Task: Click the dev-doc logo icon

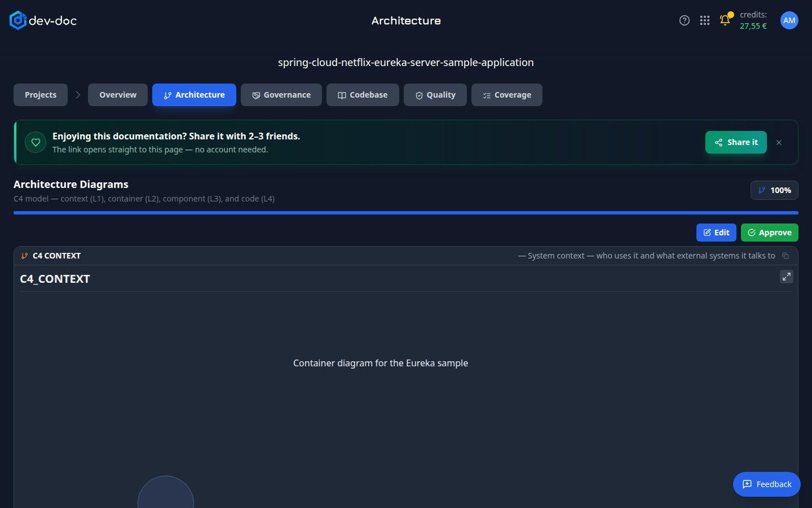Action: click(18, 20)
